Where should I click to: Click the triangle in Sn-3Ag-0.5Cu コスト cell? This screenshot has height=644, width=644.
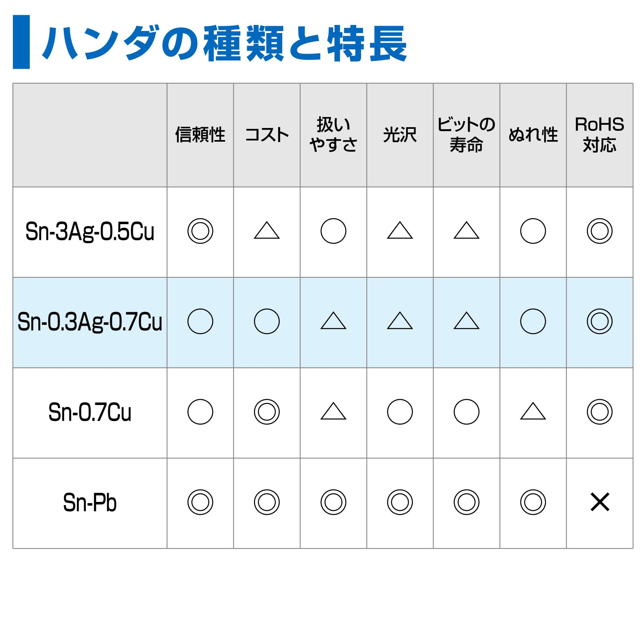click(267, 230)
